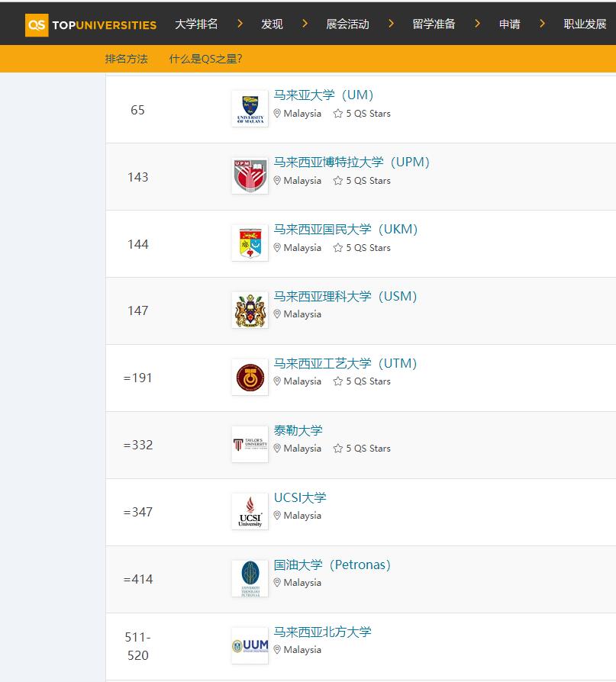Click 5 QS Stars text in UTM row
Viewport: 616px width, 682px height.
coord(368,381)
